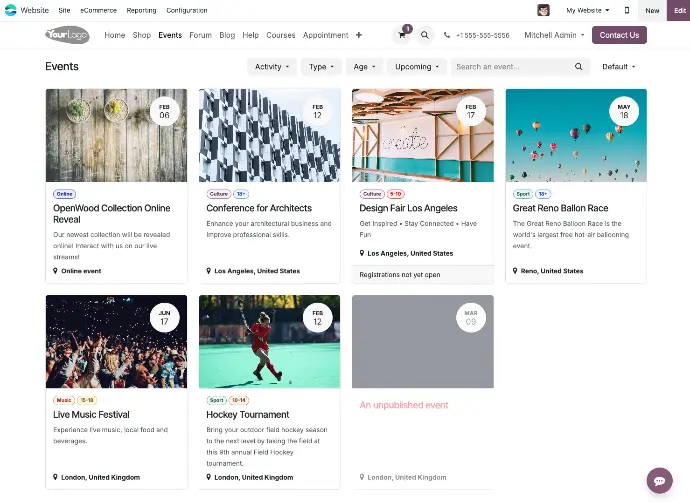Open the Blog page link
This screenshot has height=502, width=690.
click(x=227, y=35)
